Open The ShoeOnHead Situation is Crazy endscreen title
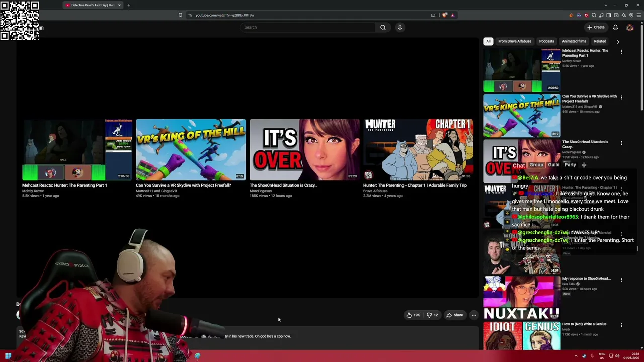Viewport: 644px width, 362px height. [x=283, y=185]
